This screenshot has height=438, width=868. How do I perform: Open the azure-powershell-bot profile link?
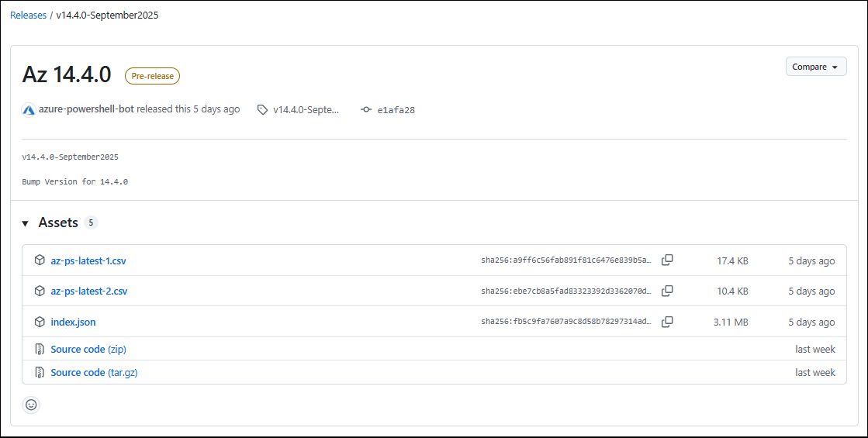(86, 109)
